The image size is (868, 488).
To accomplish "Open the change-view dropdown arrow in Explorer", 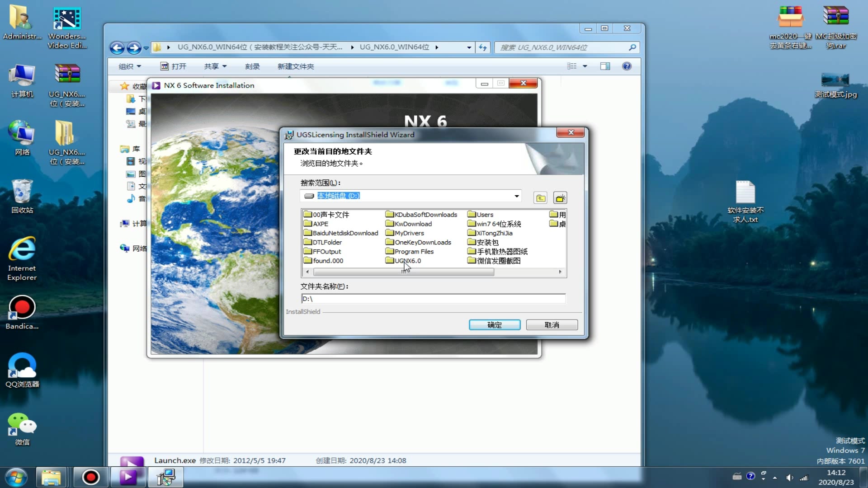I will [585, 66].
